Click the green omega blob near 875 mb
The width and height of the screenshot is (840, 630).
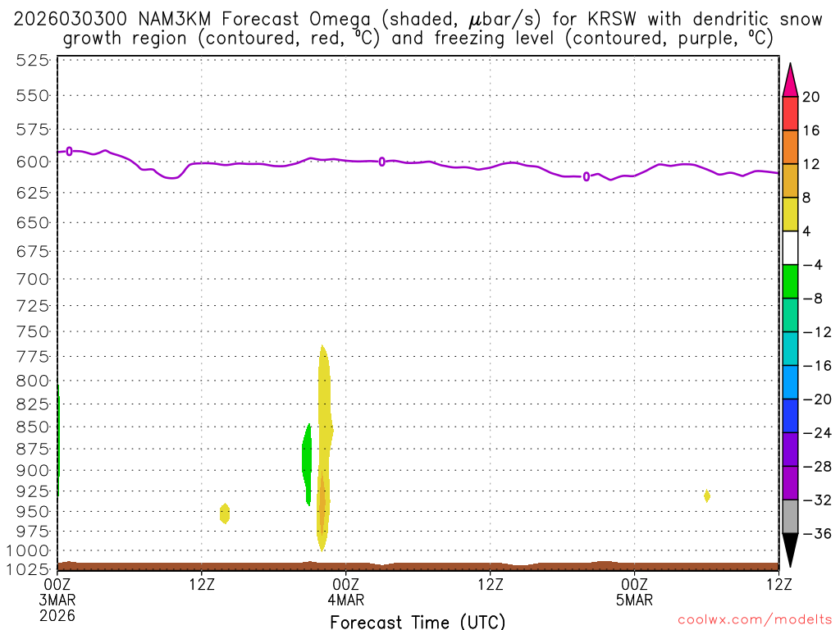pyautogui.click(x=307, y=464)
